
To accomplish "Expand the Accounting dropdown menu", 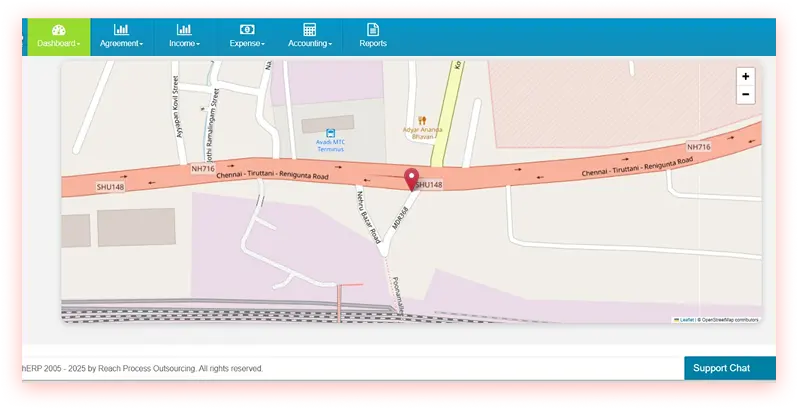I will [x=310, y=37].
